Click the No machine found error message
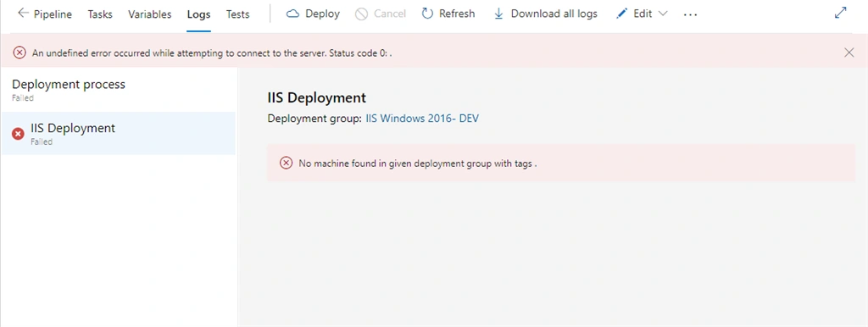Screen dimensions: 868x327 coord(418,163)
